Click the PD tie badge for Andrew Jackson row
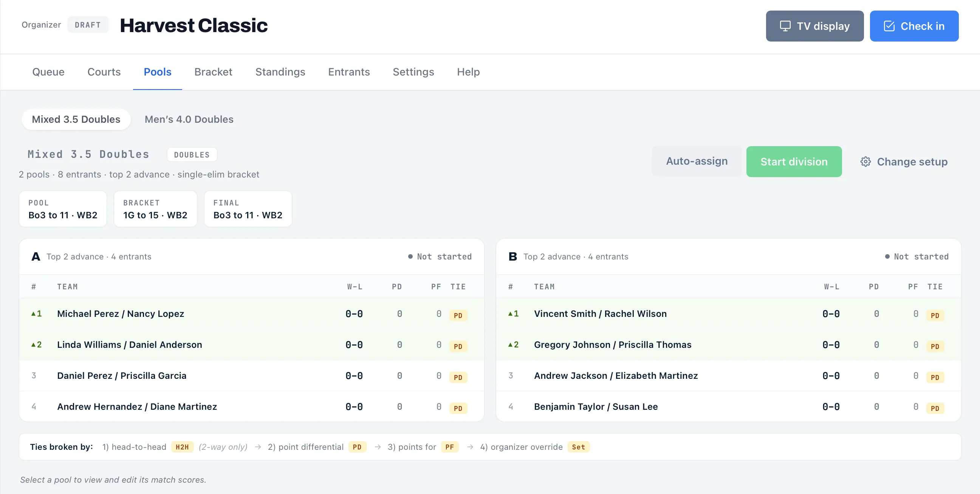 (x=935, y=377)
